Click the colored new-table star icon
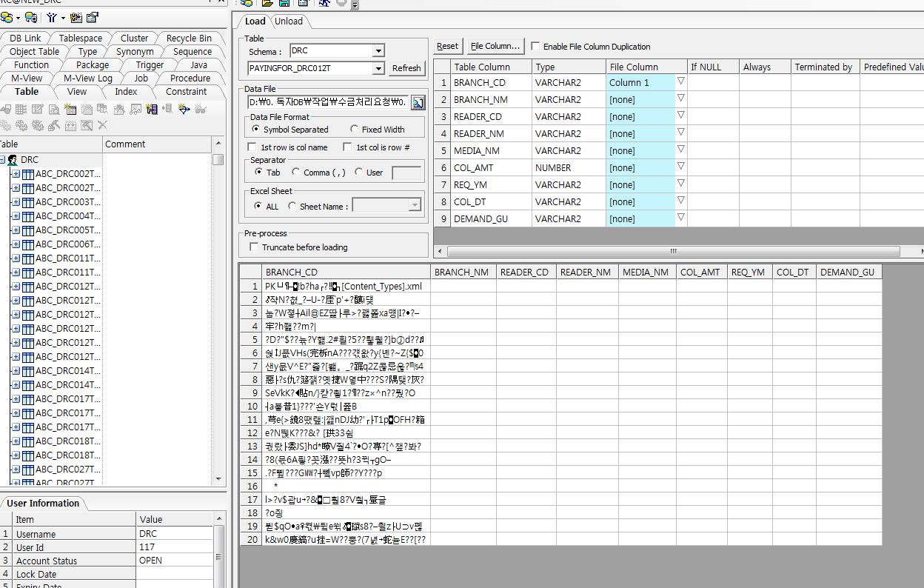Viewport: 924px width, 588px height. [71, 110]
